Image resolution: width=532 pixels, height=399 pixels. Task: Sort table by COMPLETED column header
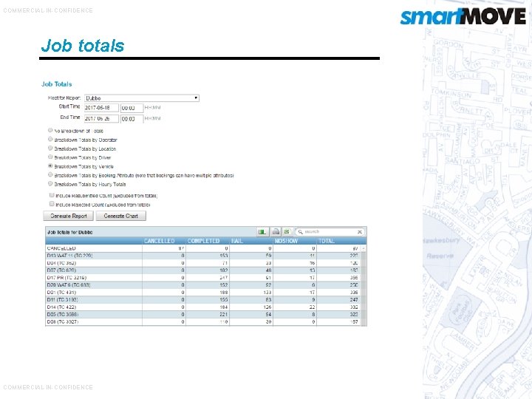(204, 241)
